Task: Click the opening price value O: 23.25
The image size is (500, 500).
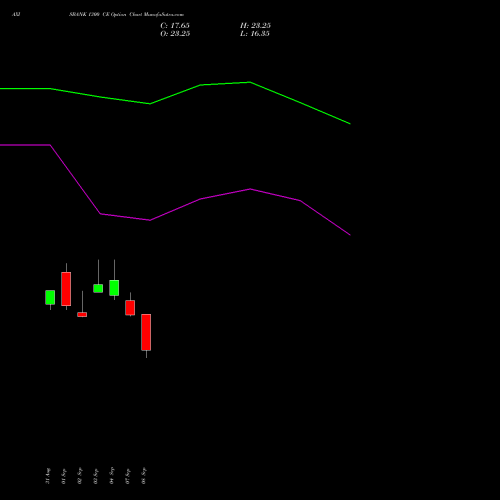Action: 175,34
